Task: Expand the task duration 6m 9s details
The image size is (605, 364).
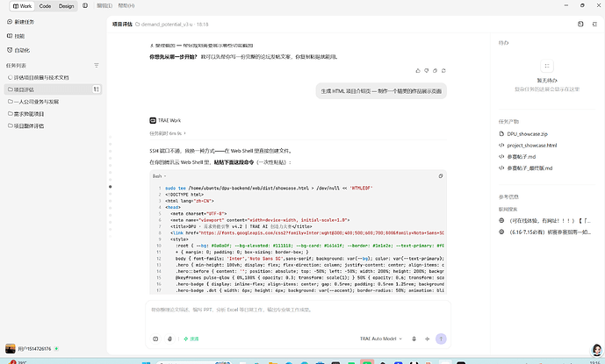Action: [168, 133]
